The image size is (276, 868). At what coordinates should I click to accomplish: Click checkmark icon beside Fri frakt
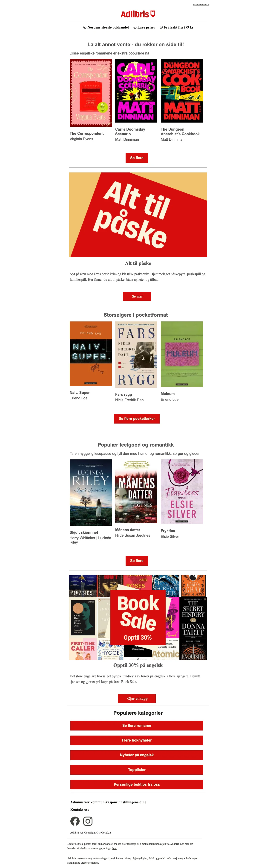pos(161,27)
